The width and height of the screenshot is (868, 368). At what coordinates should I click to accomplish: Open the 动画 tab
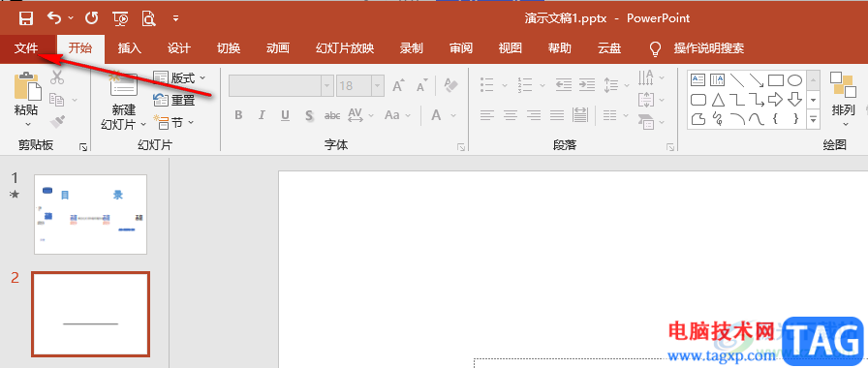pos(278,48)
